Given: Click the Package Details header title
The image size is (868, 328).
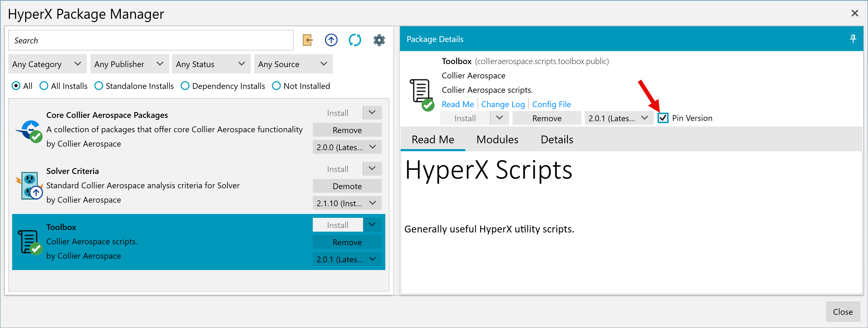Looking at the screenshot, I should (x=435, y=39).
